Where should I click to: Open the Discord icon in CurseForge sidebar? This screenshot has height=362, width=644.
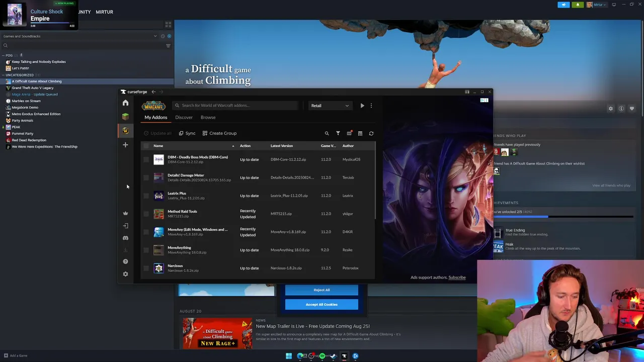125,238
